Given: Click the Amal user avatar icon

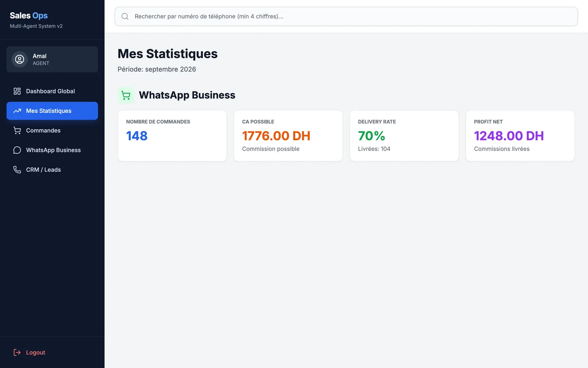Looking at the screenshot, I should tap(19, 59).
